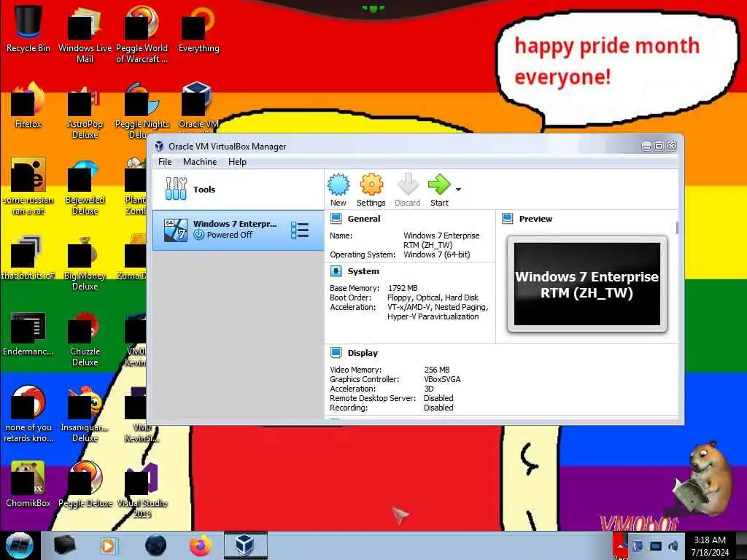Select Windows 7 Enterprise VM entry

[238, 230]
